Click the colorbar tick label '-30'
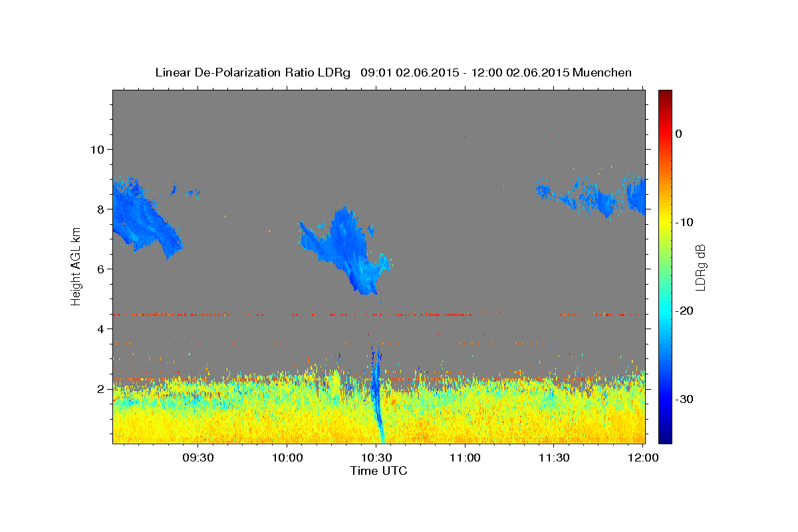 pos(685,399)
